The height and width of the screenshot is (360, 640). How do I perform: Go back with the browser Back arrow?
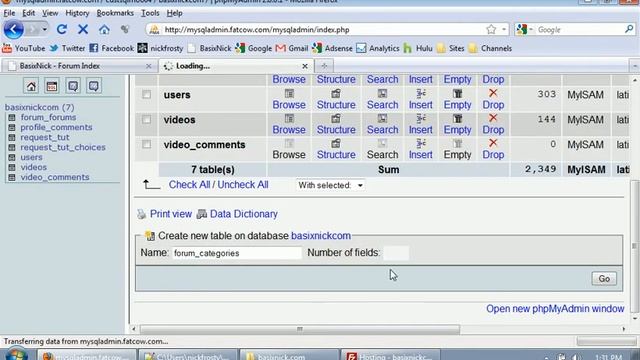(13, 29)
